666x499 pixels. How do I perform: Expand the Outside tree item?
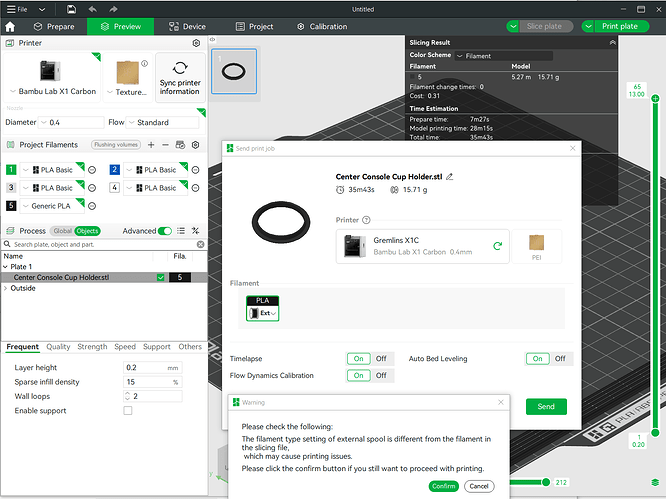pyautogui.click(x=6, y=288)
